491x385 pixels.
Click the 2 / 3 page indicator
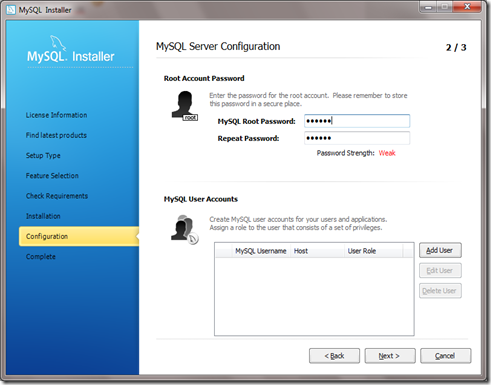(456, 48)
